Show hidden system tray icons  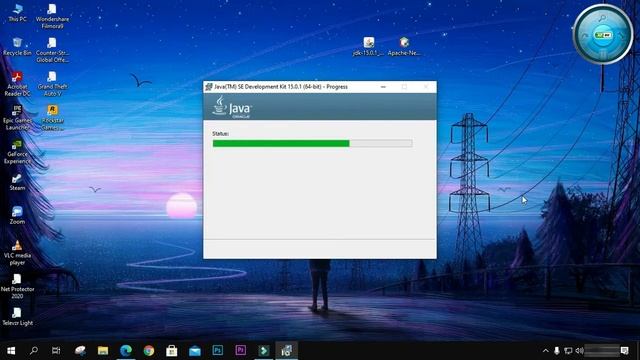tap(546, 351)
